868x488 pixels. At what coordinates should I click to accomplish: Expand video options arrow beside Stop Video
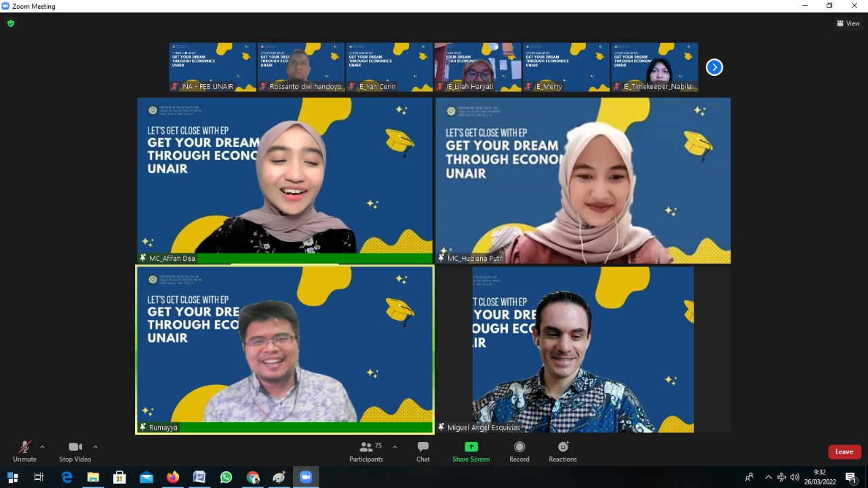95,447
